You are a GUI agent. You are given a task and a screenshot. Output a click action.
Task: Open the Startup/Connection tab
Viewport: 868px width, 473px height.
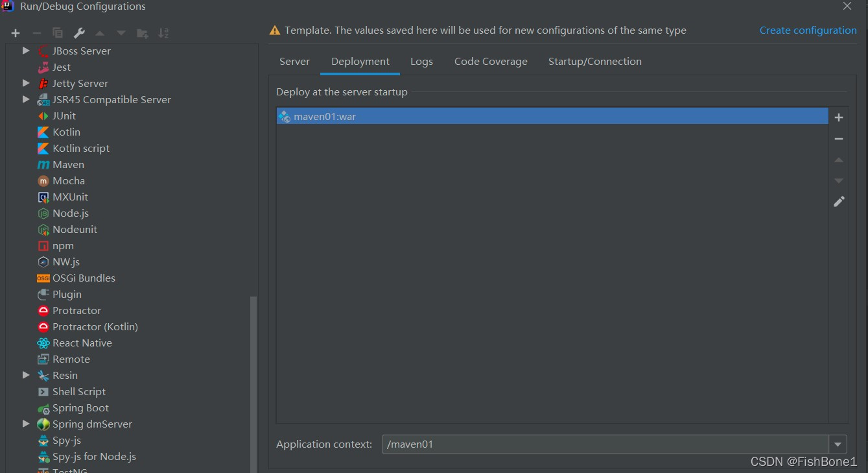click(x=595, y=62)
